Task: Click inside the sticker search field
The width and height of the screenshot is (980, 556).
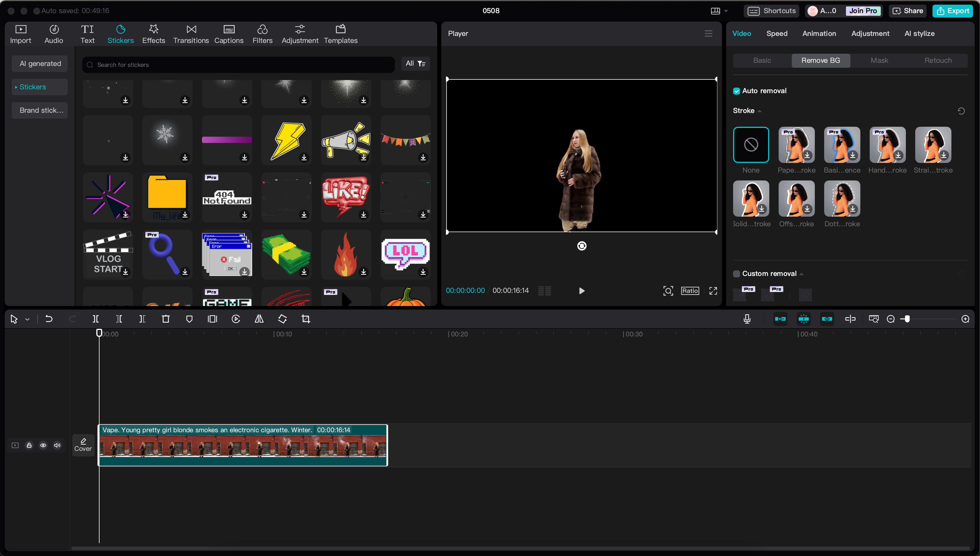Action: 238,65
